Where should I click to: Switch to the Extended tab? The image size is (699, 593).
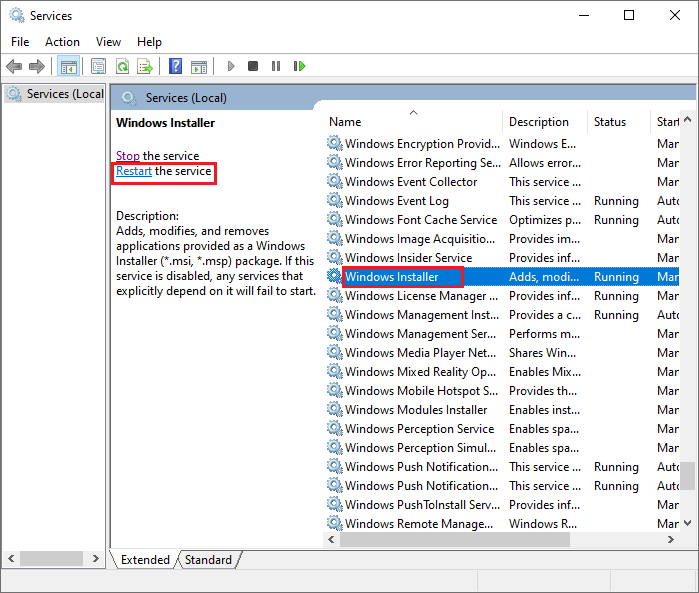[x=145, y=560]
